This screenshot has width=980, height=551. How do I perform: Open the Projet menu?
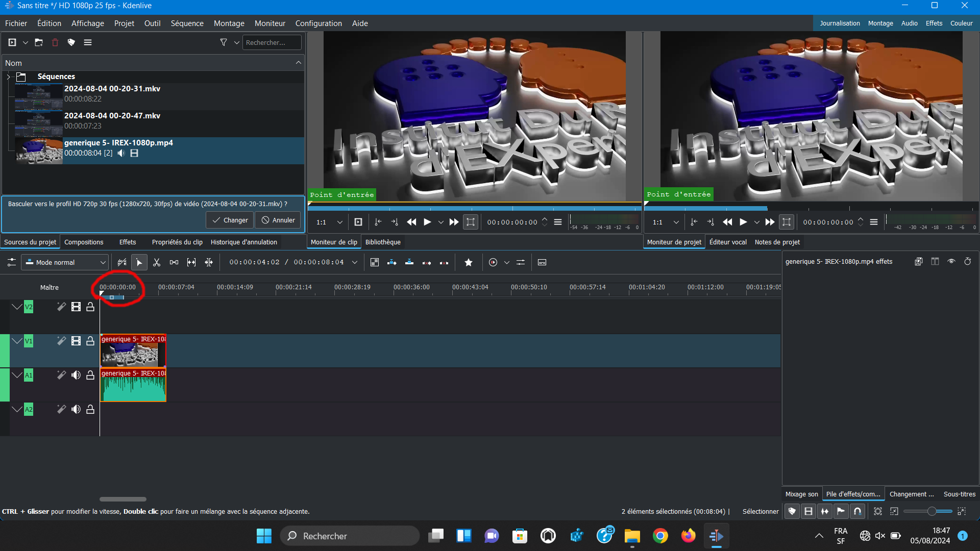(124, 23)
